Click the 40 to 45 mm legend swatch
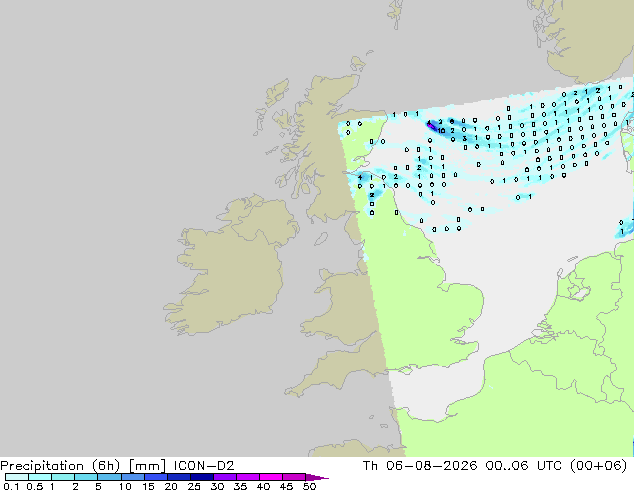634x490 pixels. point(271,477)
